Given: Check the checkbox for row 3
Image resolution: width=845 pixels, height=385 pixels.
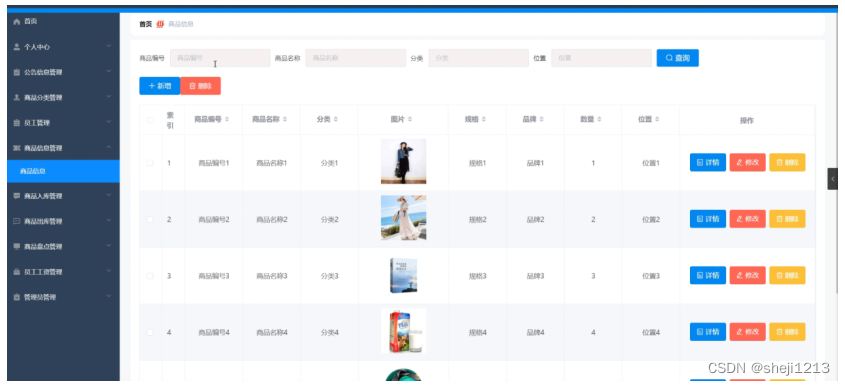Looking at the screenshot, I should tap(150, 276).
